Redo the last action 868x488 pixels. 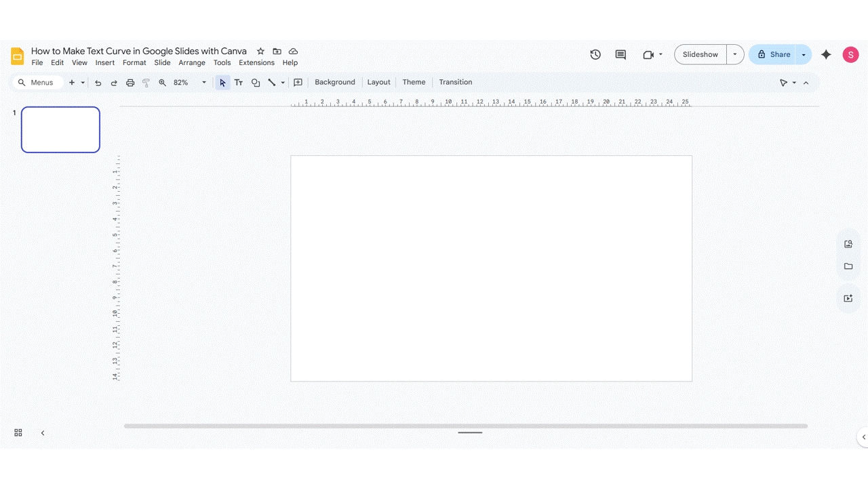point(114,83)
